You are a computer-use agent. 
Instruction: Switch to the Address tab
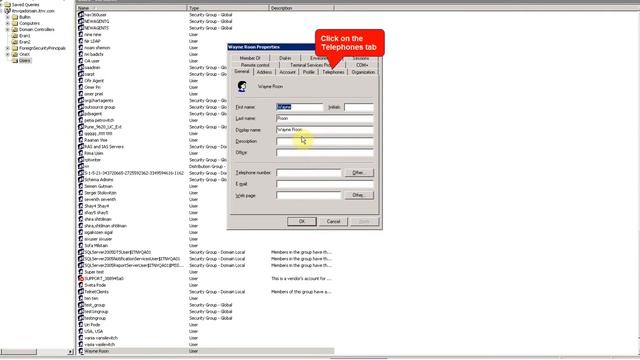tap(264, 72)
